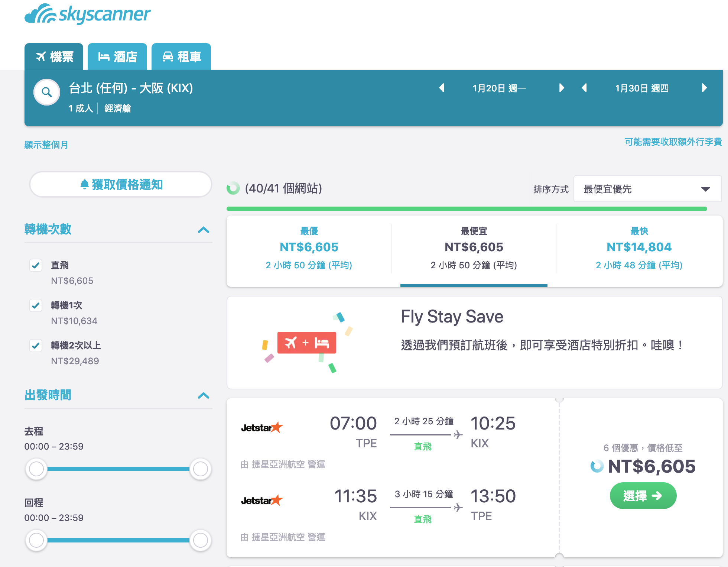Image resolution: width=728 pixels, height=567 pixels.
Task: Go to previous departure date arrow
Action: 442,88
